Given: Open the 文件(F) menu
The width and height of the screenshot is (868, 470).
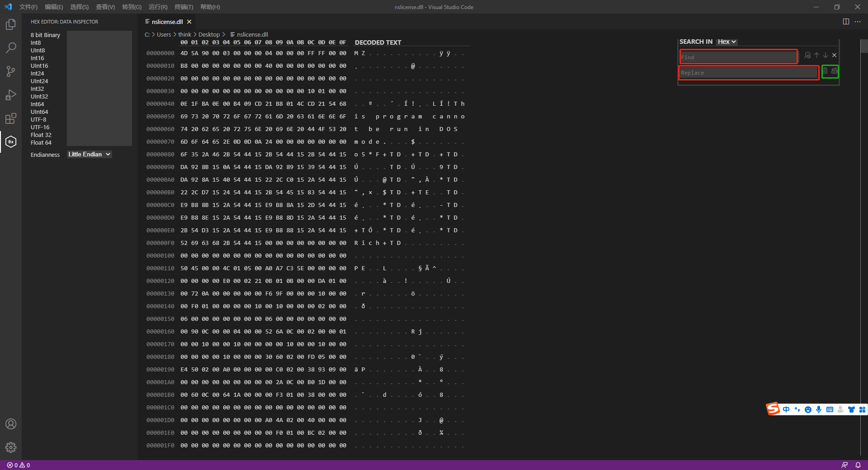Looking at the screenshot, I should coord(28,7).
